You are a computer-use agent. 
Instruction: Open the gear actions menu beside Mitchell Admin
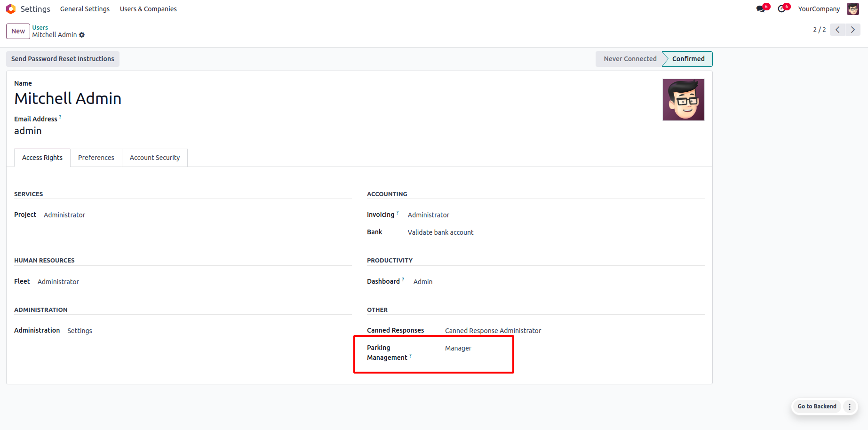[x=82, y=35]
